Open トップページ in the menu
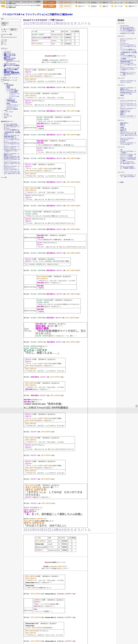This screenshot has width=138, height=644. pyautogui.click(x=7, y=51)
